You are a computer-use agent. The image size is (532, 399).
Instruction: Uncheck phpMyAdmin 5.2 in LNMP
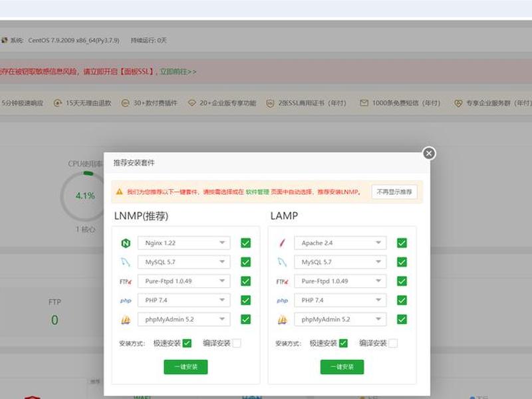[245, 319]
